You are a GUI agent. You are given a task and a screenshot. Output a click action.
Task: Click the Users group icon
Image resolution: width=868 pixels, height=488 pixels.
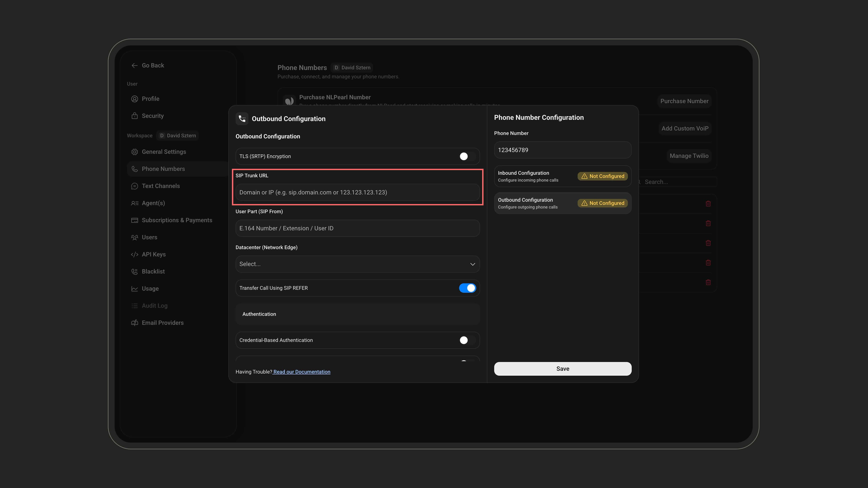click(x=134, y=237)
